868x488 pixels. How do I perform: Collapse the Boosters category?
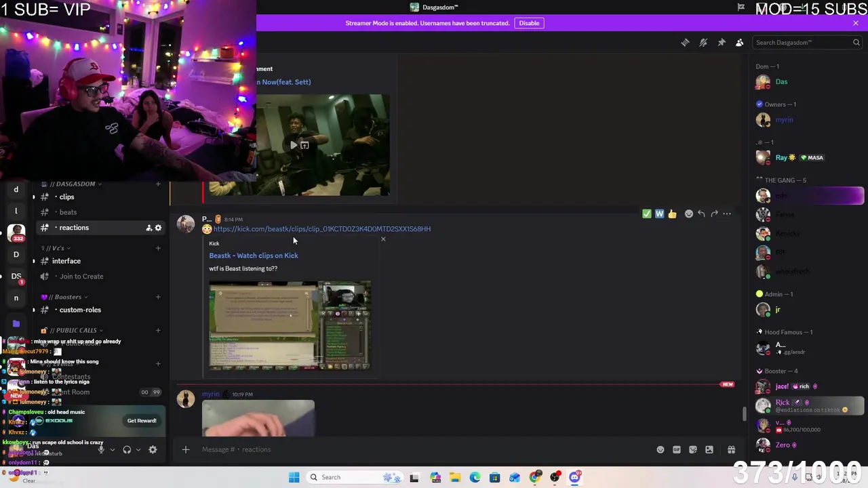point(64,297)
